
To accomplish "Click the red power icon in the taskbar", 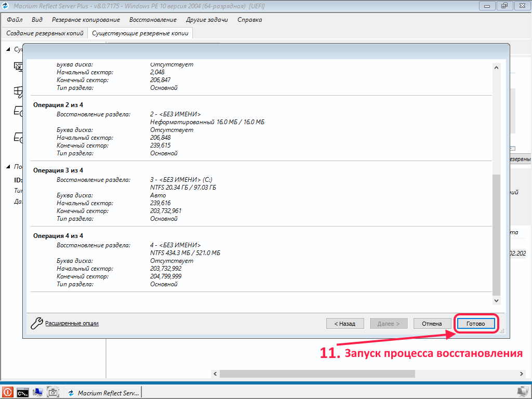I will (x=8, y=393).
